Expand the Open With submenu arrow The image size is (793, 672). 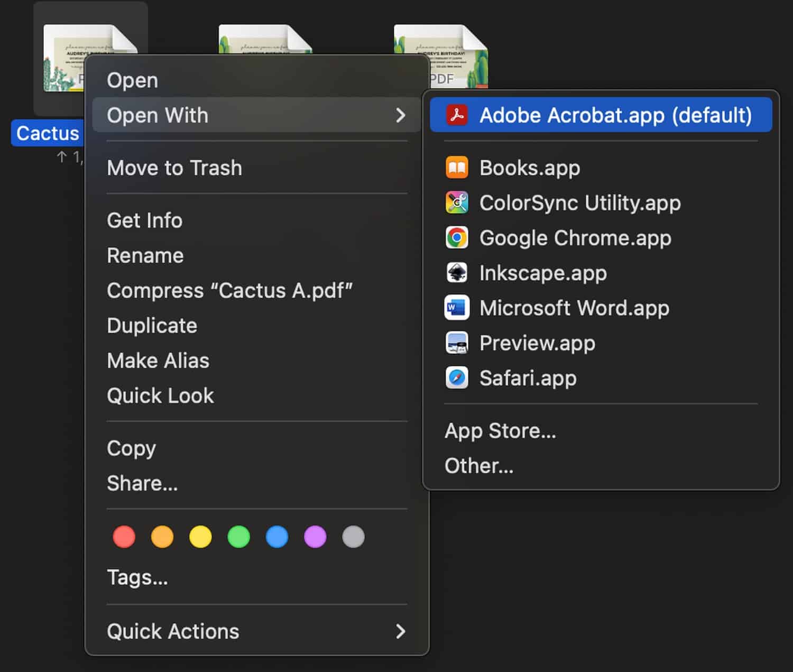click(x=400, y=115)
